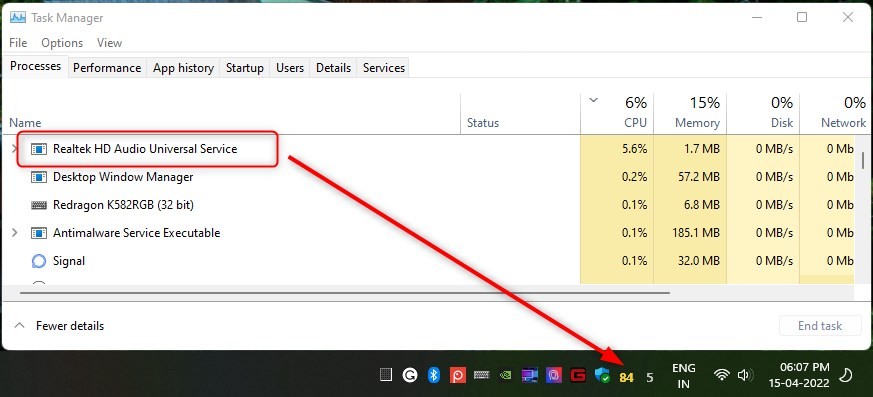Screen dimensions: 873x397
Task: Switch to the App history tab
Action: (x=183, y=68)
